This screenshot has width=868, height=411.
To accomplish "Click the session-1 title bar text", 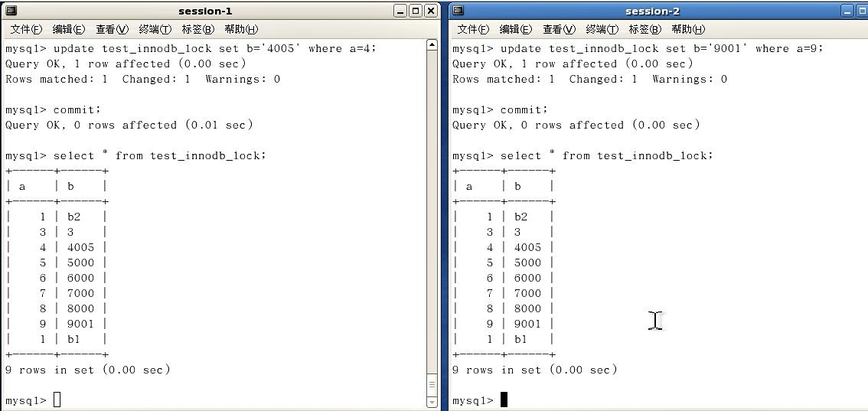I will 205,11.
